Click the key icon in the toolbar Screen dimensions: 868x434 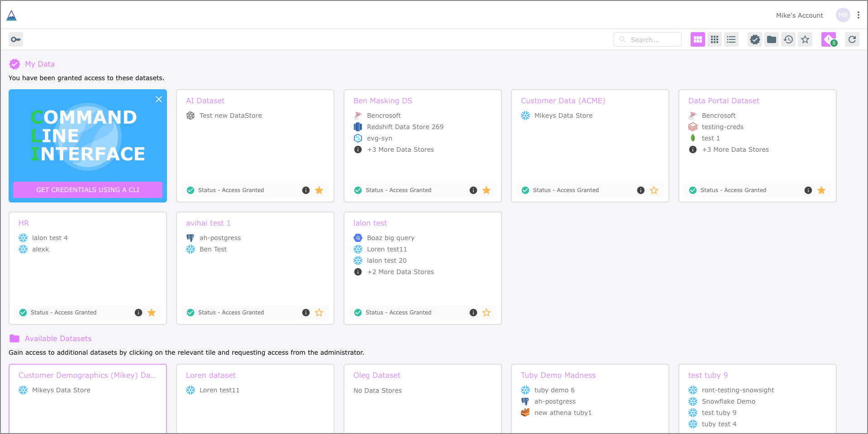click(x=16, y=39)
